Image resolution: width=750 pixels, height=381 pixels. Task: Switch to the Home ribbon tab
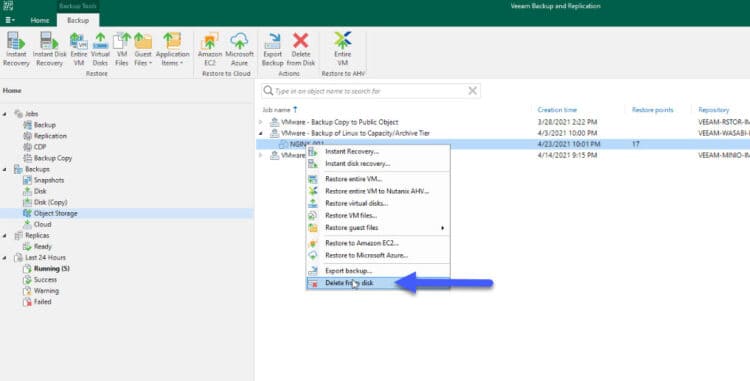[40, 20]
